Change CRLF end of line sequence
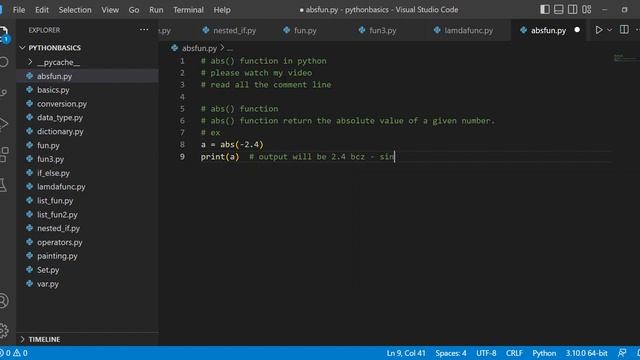Screen dimensions: 640x360 (x=514, y=353)
